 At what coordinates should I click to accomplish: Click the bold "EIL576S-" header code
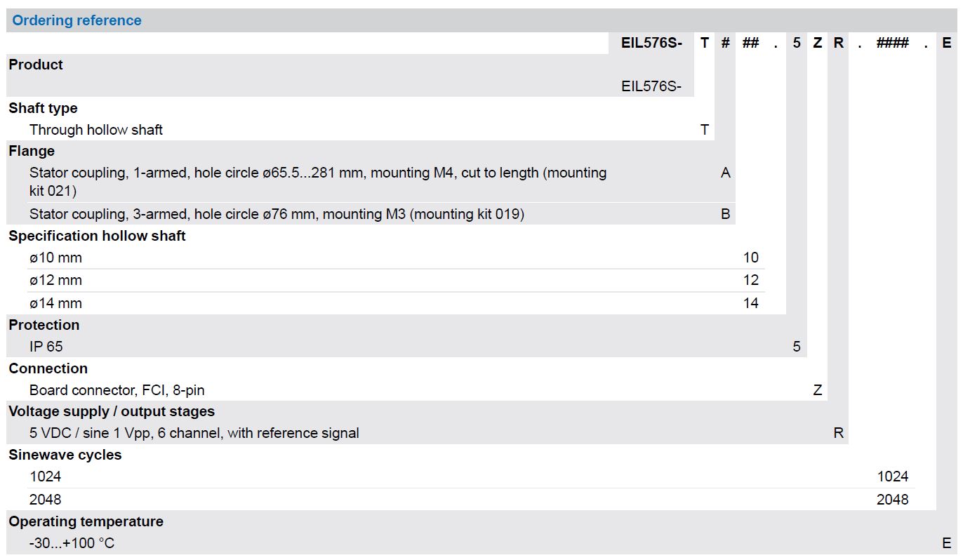(652, 43)
